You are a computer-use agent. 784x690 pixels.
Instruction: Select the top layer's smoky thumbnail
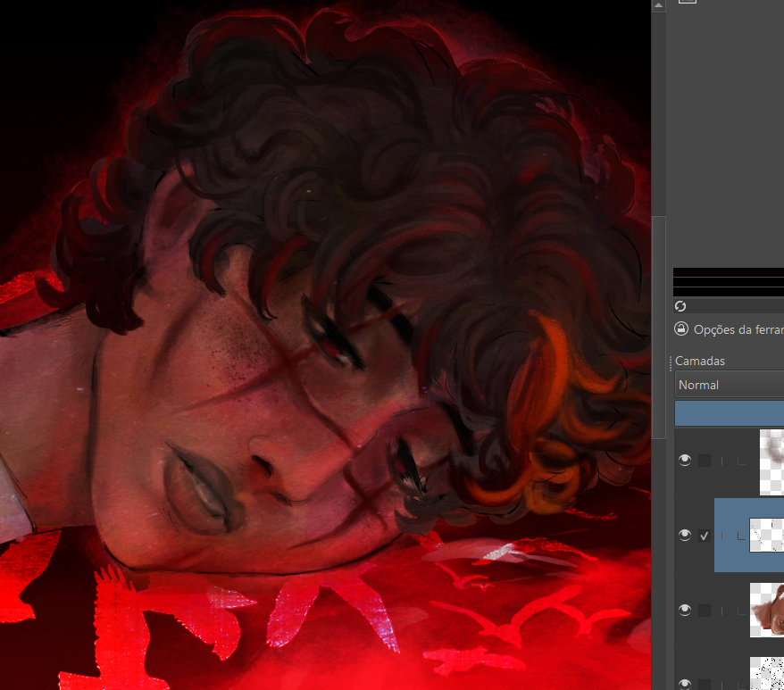[x=771, y=461]
